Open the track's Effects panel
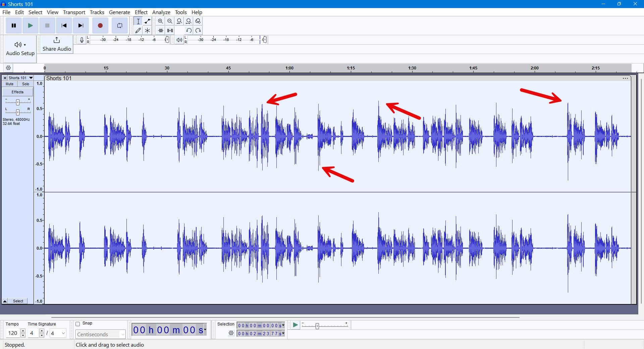 click(x=17, y=92)
